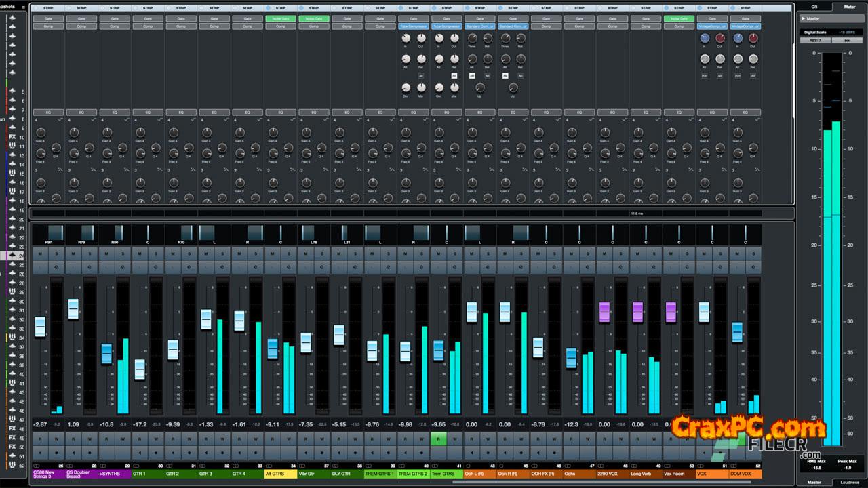Enable write automation on GTR 3

point(222,439)
